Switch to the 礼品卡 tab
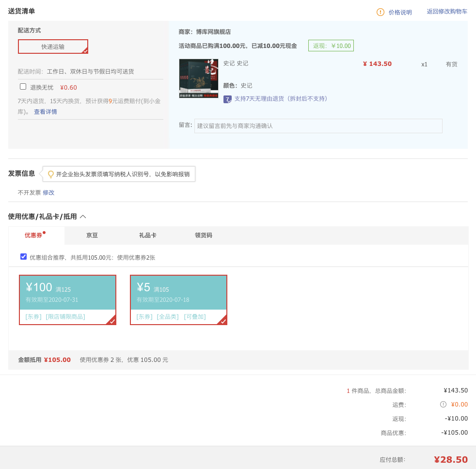 point(147,235)
